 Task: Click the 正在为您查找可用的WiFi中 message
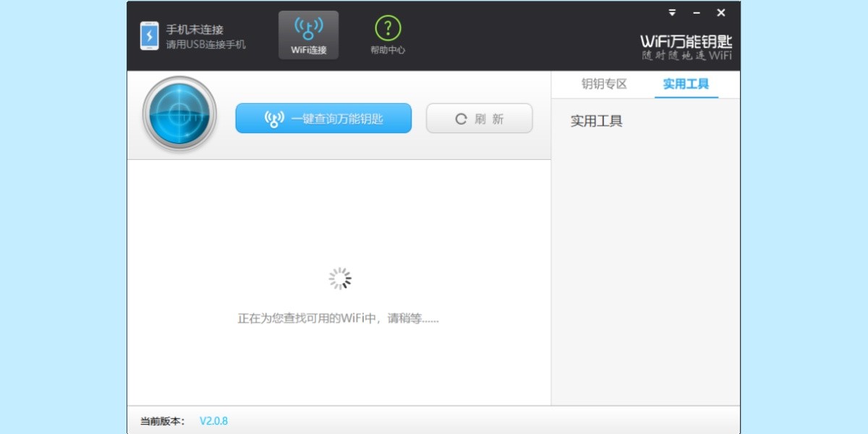pos(339,318)
